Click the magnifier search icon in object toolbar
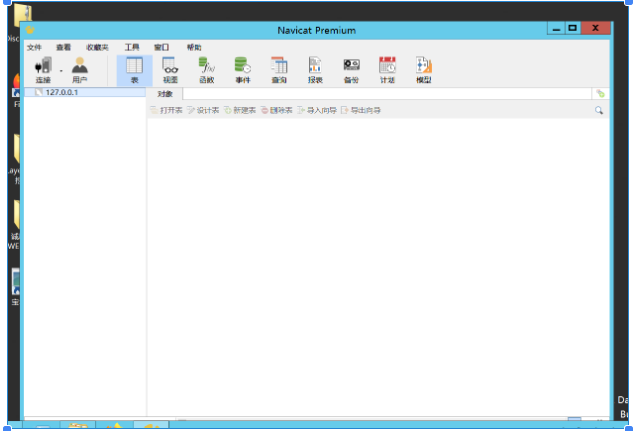633x431 pixels. pyautogui.click(x=599, y=110)
